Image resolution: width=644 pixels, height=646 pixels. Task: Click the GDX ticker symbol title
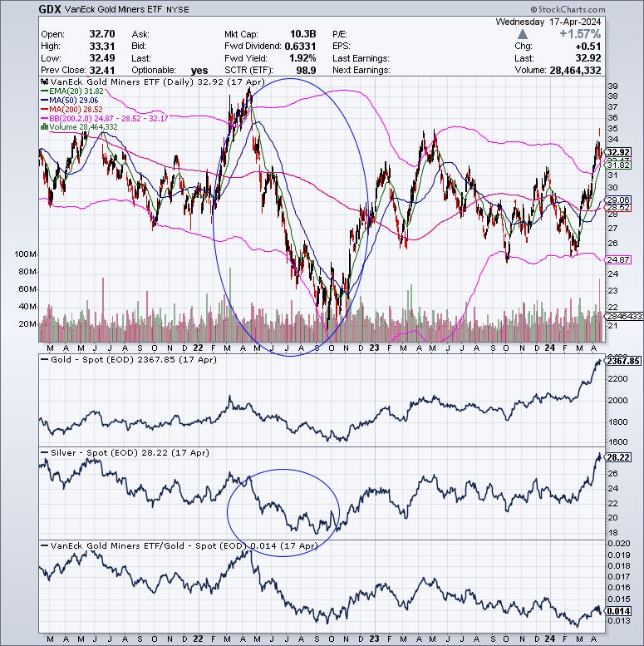pos(50,9)
